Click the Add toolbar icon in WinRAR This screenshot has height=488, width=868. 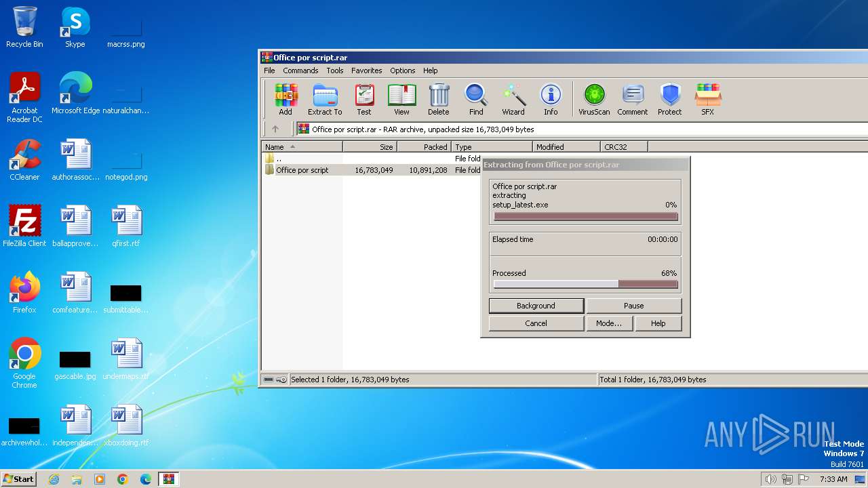click(285, 100)
